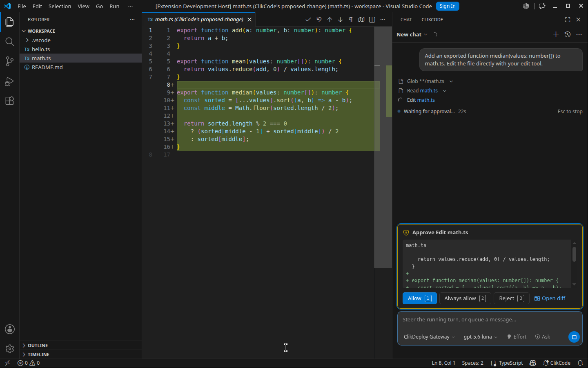Click the Copilot status icon in the status bar

coord(533,363)
